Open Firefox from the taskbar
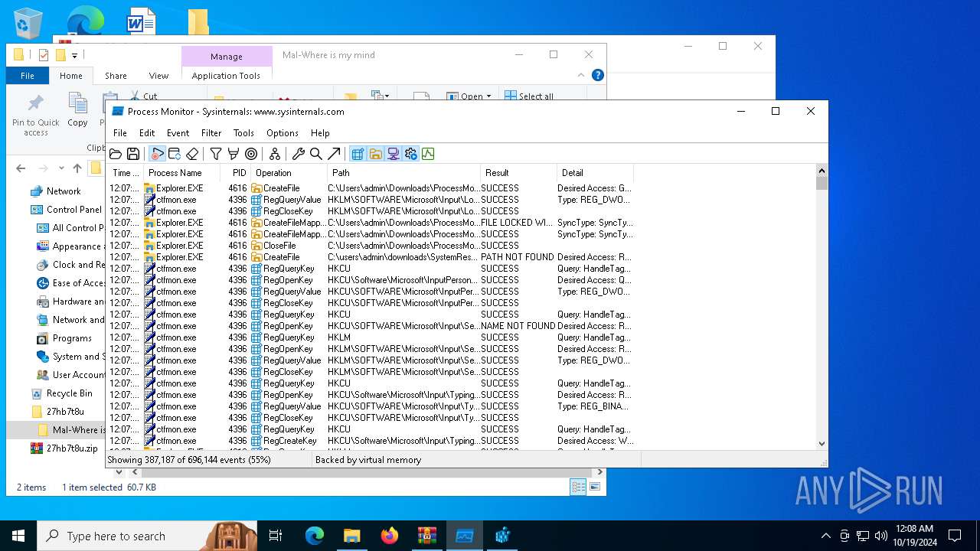 click(389, 536)
